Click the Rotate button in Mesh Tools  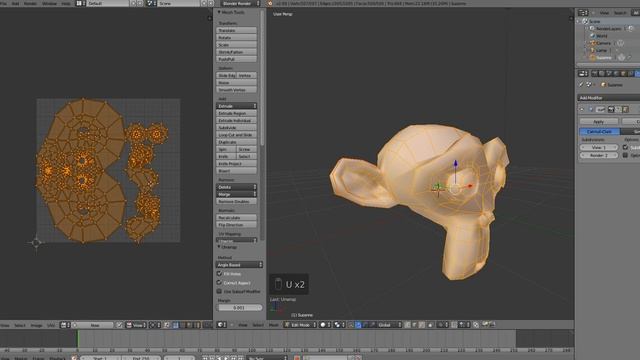pos(236,38)
